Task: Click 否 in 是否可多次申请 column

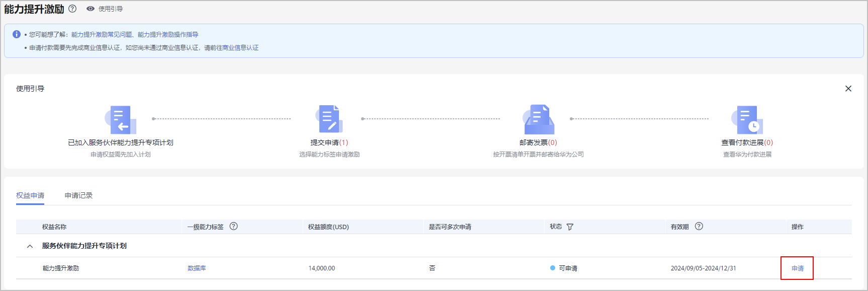Action: [432, 268]
